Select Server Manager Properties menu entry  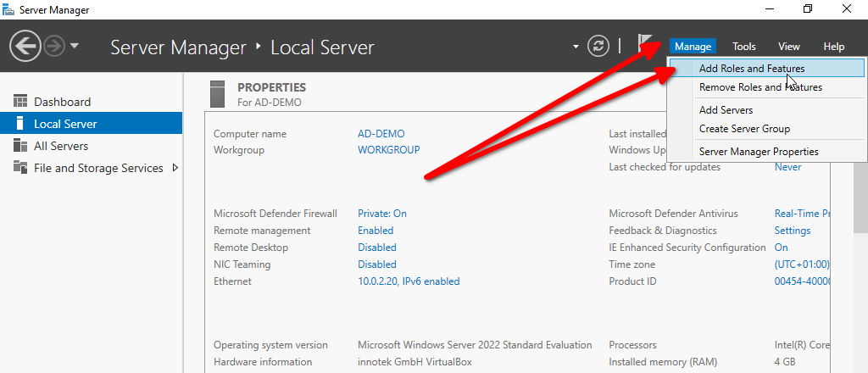[758, 152]
